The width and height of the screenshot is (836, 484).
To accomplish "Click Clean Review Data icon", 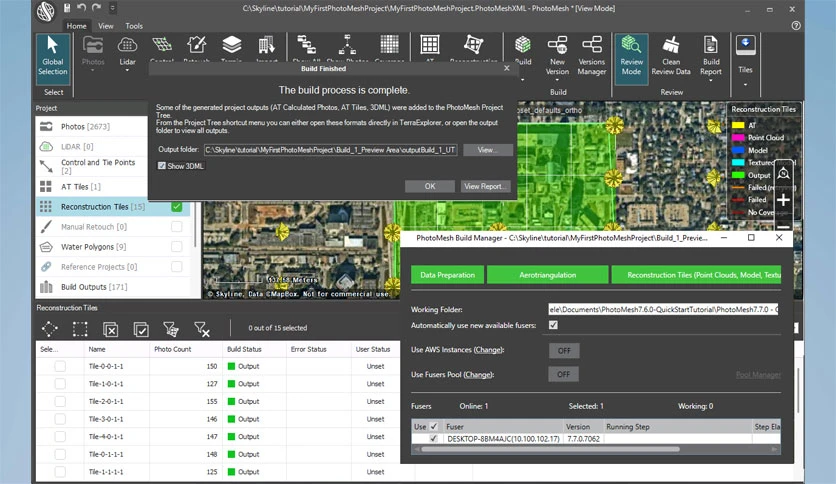I will click(x=671, y=56).
